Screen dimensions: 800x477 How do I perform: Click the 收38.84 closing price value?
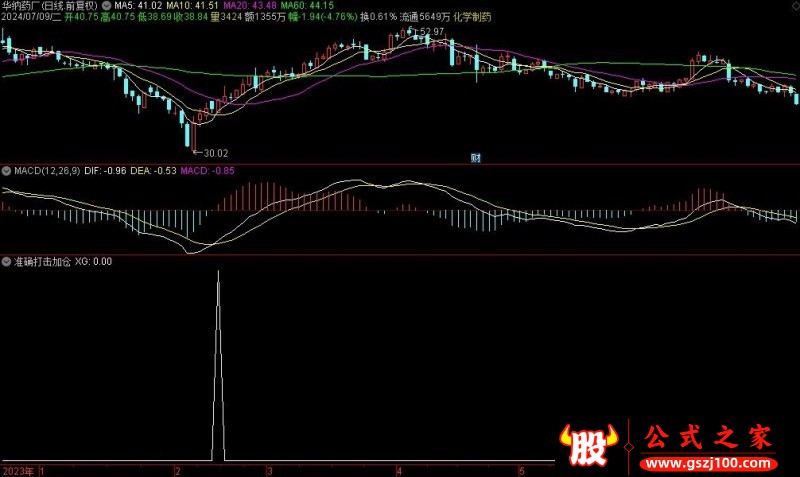191,17
